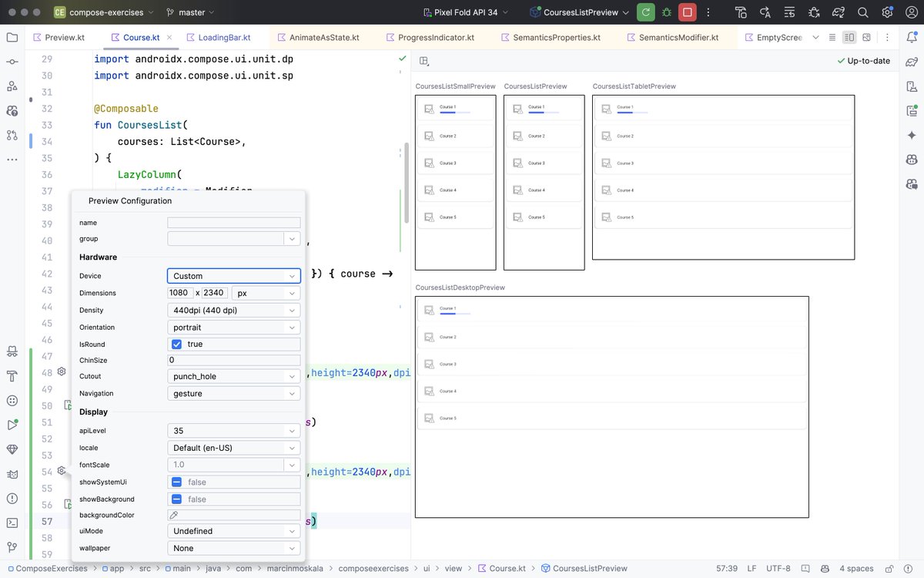This screenshot has height=578, width=924.
Task: Open compose-exercises project selector
Action: [x=103, y=12]
